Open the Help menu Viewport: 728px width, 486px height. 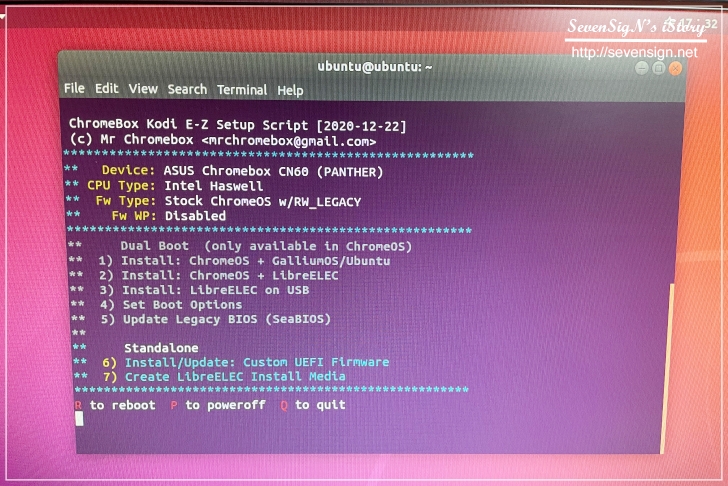pos(290,91)
